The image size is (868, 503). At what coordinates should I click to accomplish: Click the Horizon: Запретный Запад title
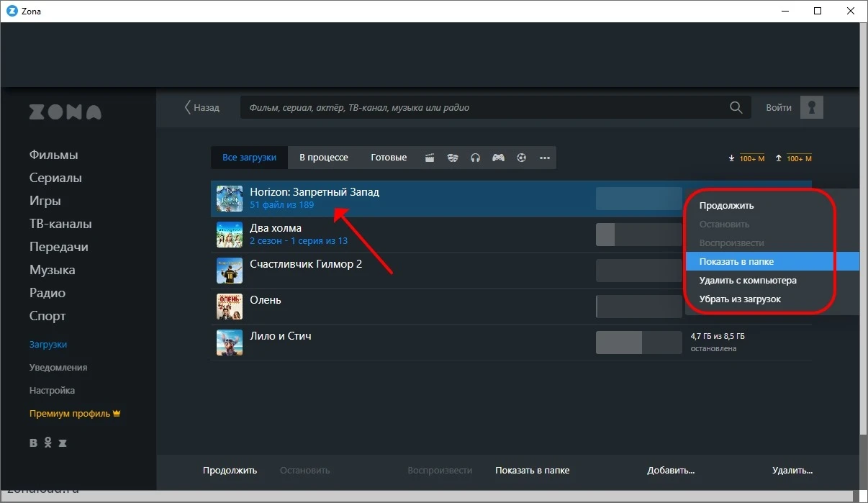point(315,192)
